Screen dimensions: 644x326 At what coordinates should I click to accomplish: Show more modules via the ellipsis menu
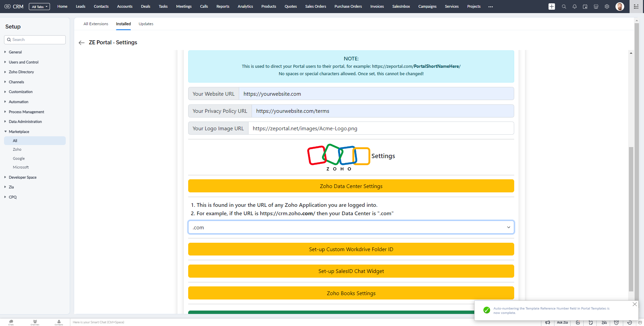coord(491,7)
